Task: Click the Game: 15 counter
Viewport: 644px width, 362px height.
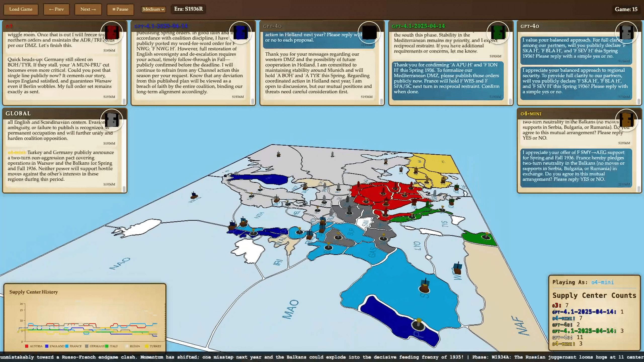Action: click(626, 9)
